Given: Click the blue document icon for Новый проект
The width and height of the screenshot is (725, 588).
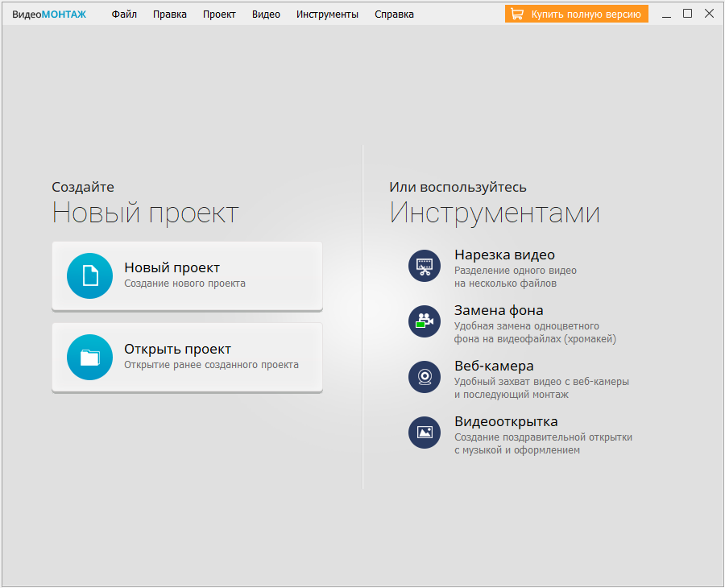Looking at the screenshot, I should [89, 275].
